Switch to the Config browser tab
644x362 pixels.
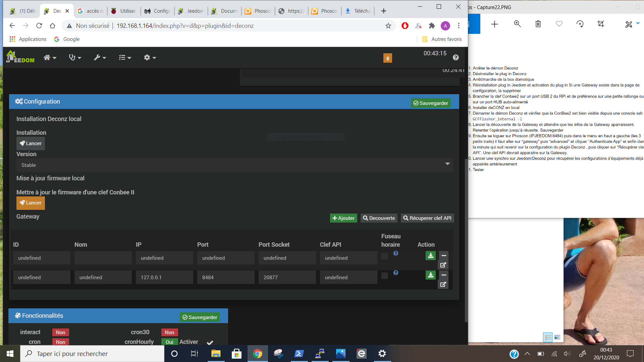(158, 11)
